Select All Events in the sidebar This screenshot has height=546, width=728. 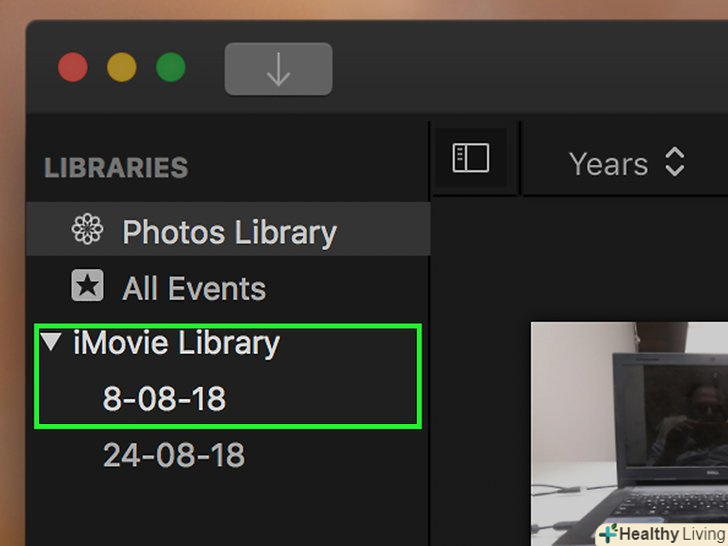click(x=194, y=289)
